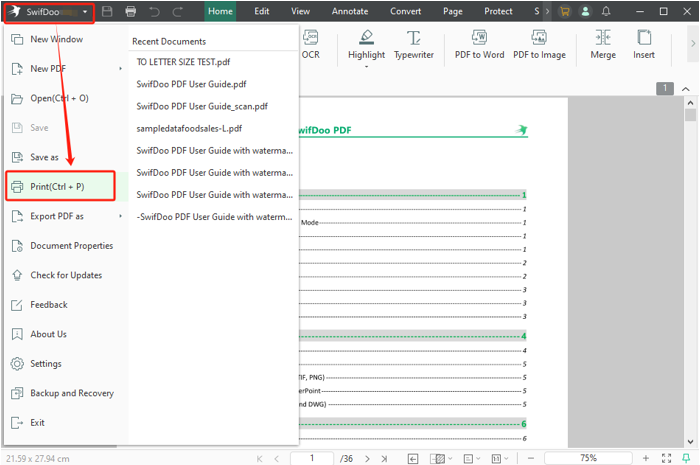
Task: Select the Highlight tool
Action: tap(367, 45)
